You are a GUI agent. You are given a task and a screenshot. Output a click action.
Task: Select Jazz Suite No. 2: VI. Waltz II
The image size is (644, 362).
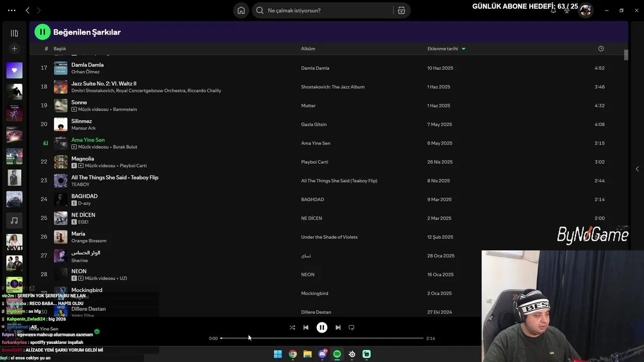click(x=104, y=83)
